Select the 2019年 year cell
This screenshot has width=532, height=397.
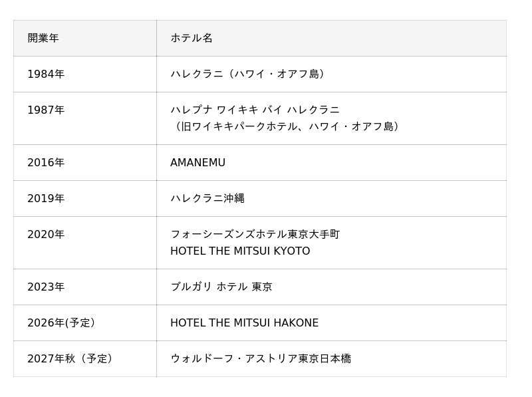click(46, 198)
